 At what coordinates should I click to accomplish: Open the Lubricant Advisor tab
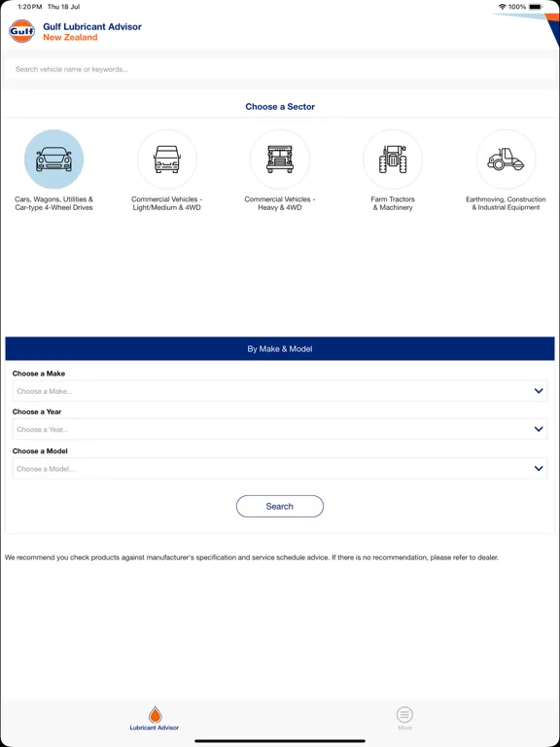click(x=155, y=719)
